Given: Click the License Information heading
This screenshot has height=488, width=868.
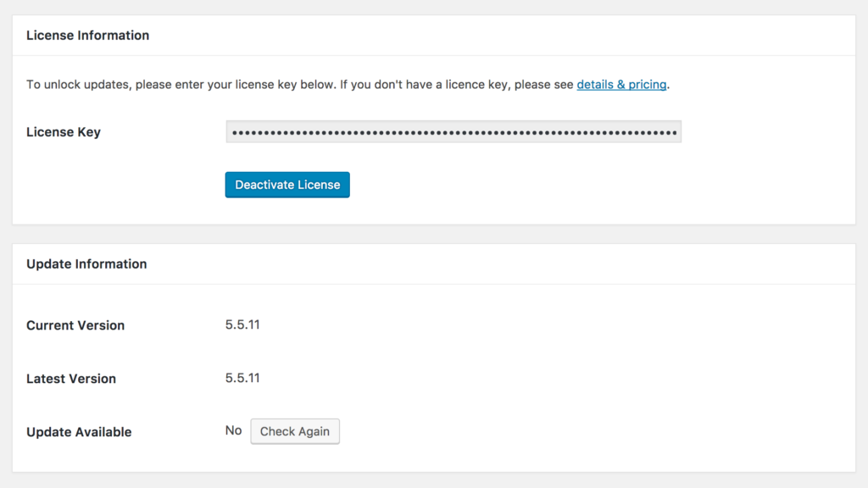Looking at the screenshot, I should tap(87, 36).
